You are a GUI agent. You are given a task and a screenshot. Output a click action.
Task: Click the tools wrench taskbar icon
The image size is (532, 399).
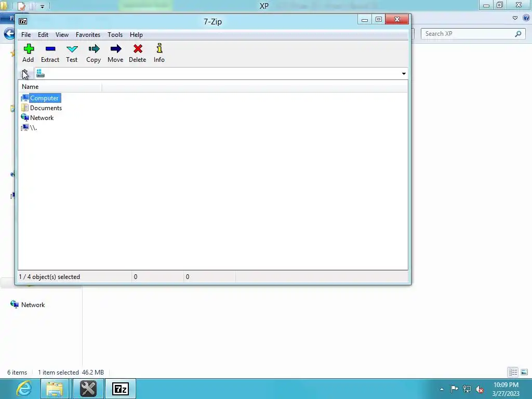pyautogui.click(x=88, y=389)
